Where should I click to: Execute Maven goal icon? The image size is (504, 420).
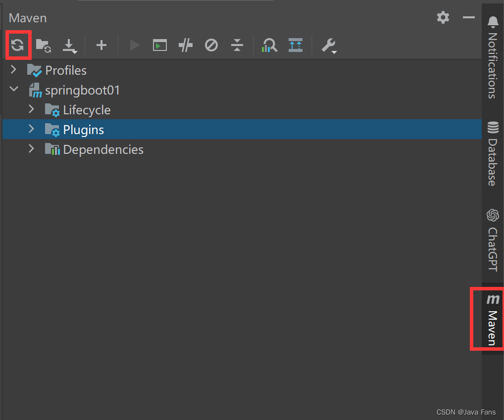(x=160, y=46)
